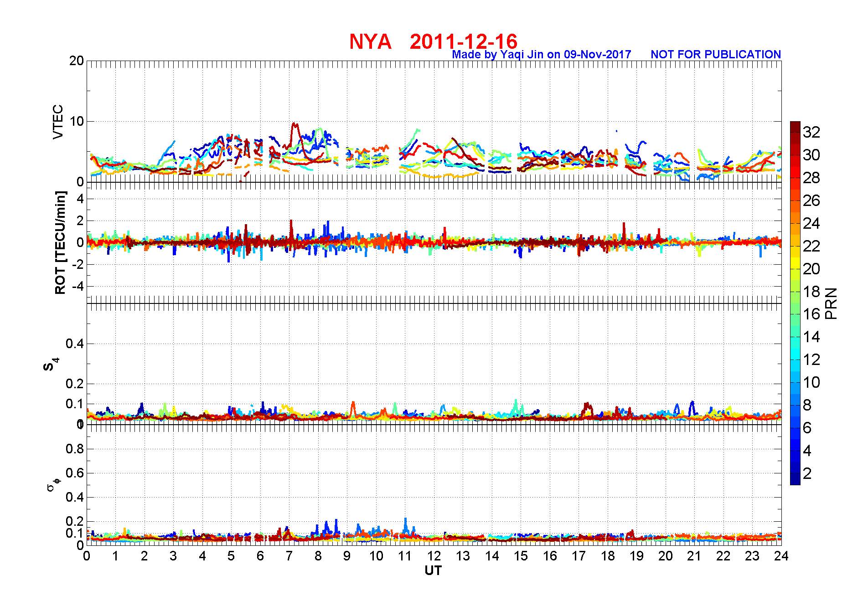Screen dimensions: 868x606
Task: Select PRN colorbar tick label 24
Action: click(811, 223)
